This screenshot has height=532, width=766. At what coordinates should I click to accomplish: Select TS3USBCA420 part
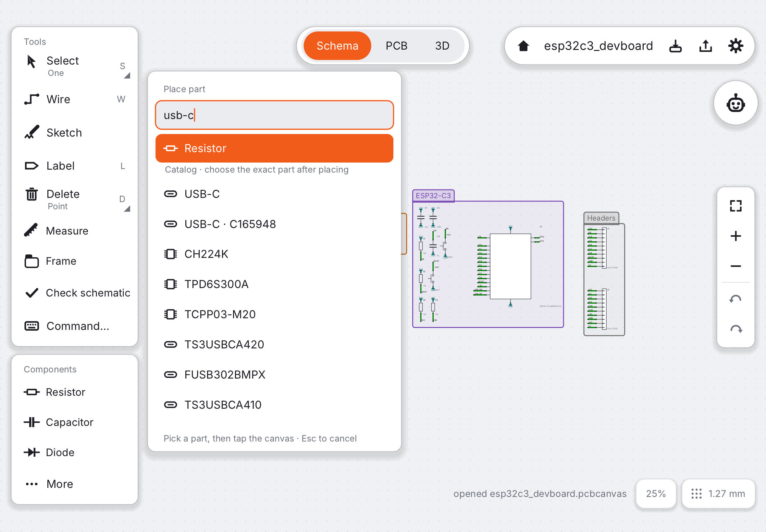tap(275, 344)
